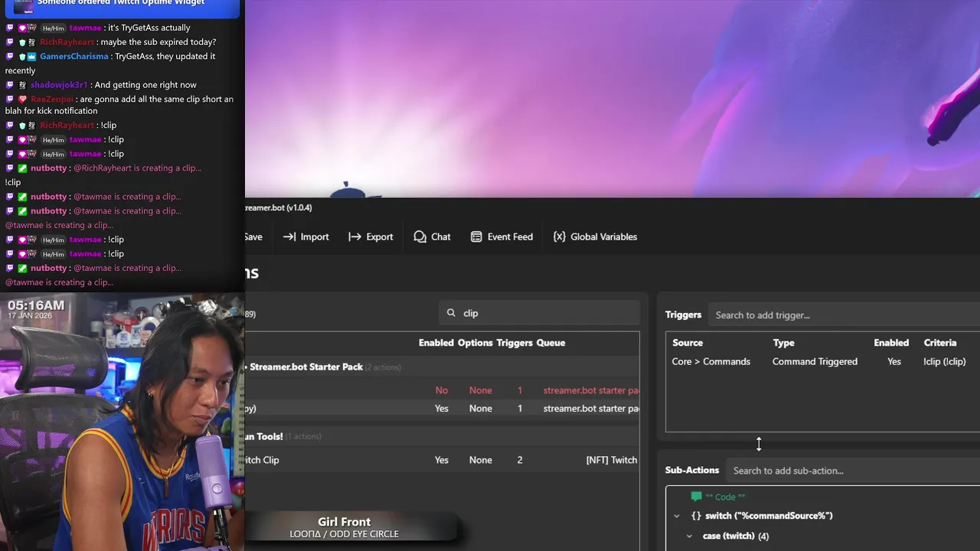This screenshot has height=551, width=980.
Task: Click the braces icon before switch statement
Action: [x=696, y=516]
